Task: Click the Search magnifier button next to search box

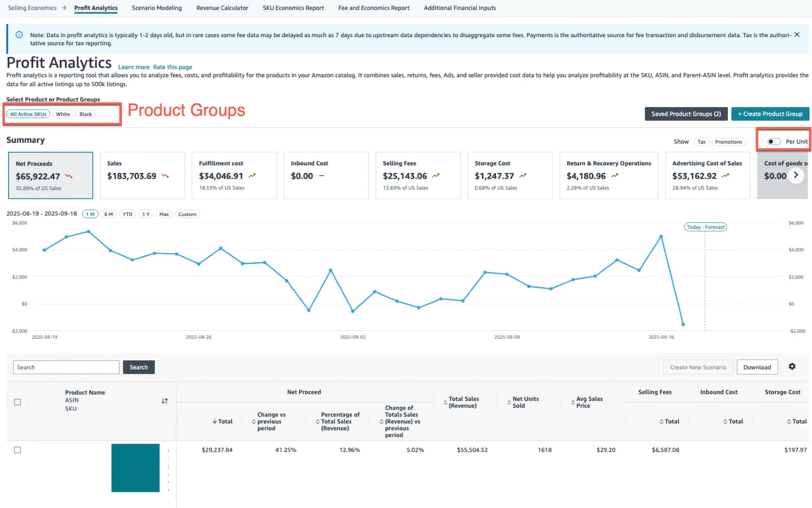Action: coord(138,367)
